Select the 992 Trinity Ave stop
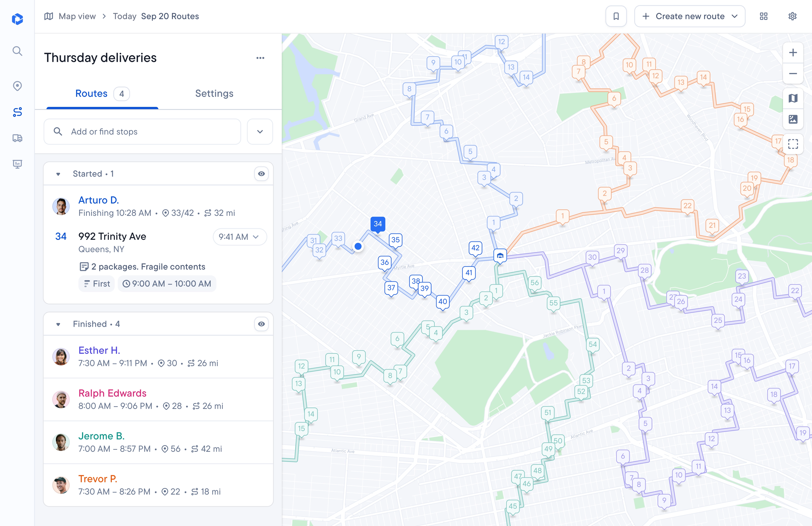 112,236
